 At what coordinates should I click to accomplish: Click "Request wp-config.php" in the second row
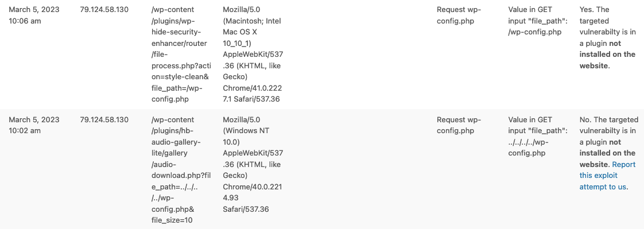pos(459,125)
